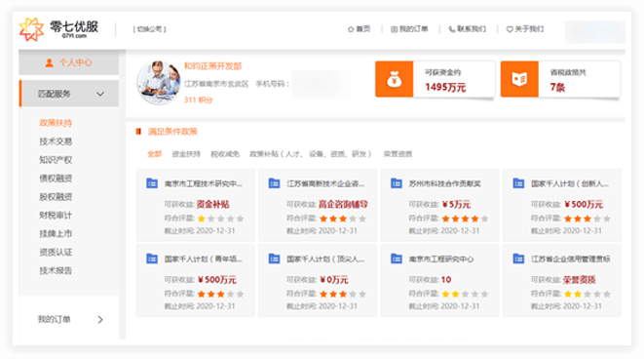Click the order list icon beside top 我的订单

pyautogui.click(x=394, y=29)
